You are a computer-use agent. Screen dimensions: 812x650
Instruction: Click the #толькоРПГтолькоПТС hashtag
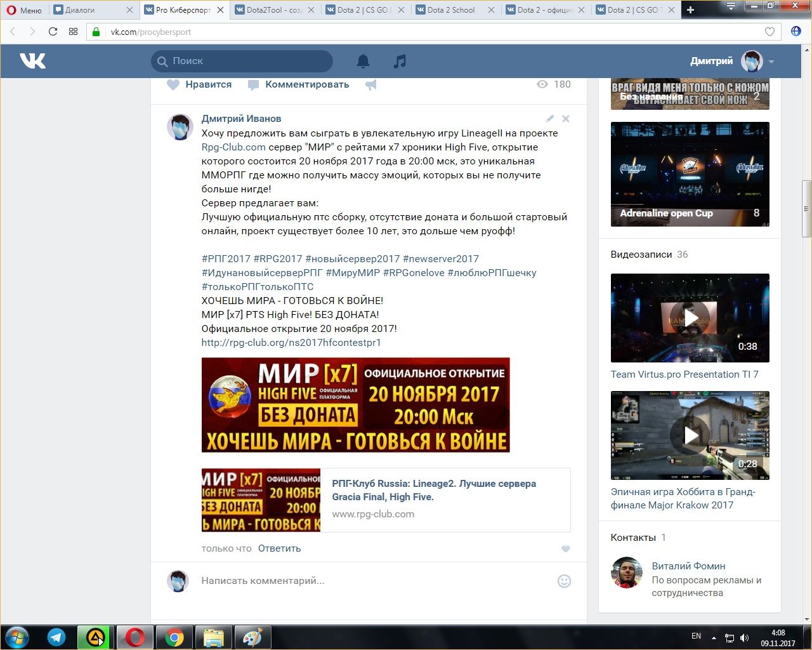(258, 287)
